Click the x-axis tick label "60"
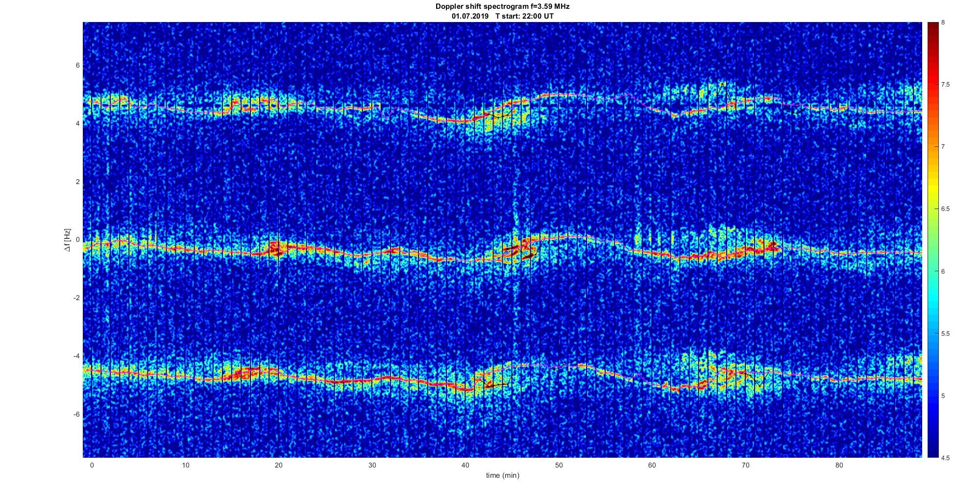Viewport: 980px width, 491px height. click(652, 466)
